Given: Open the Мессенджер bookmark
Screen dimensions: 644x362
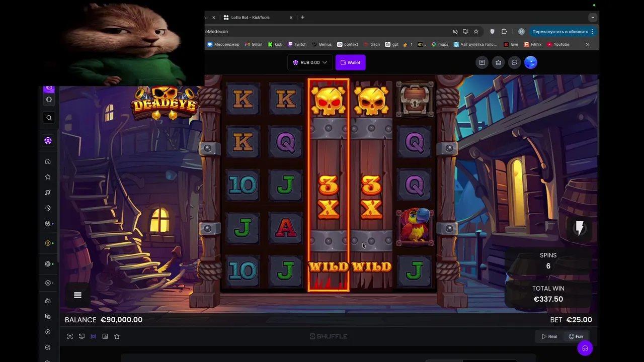Looking at the screenshot, I should pyautogui.click(x=223, y=44).
